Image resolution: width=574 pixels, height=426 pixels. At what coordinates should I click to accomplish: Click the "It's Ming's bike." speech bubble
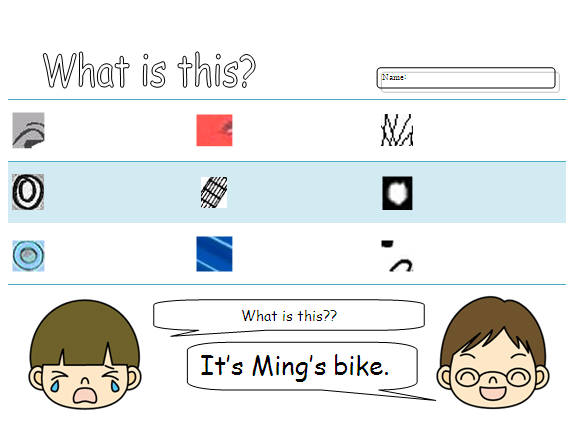click(302, 366)
